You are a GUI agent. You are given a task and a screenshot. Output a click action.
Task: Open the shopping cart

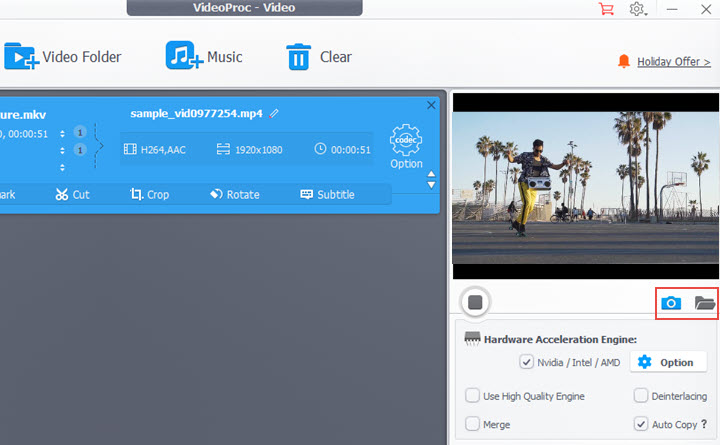[x=606, y=9]
